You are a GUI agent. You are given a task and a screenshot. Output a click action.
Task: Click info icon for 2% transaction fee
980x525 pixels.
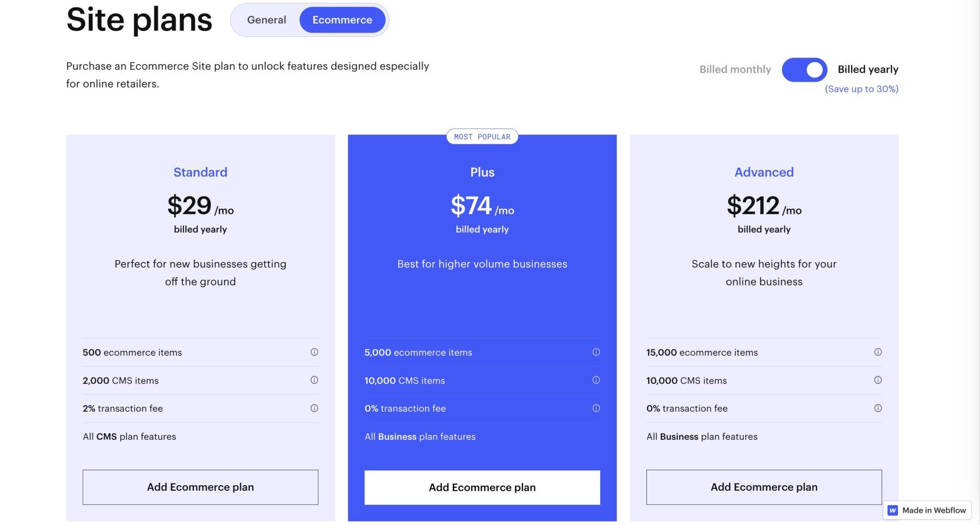pyautogui.click(x=314, y=408)
